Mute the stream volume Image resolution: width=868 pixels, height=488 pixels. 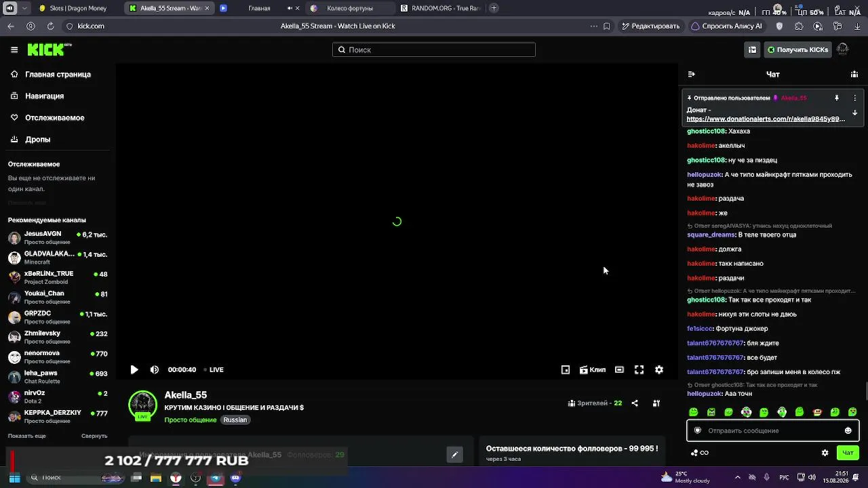point(155,369)
